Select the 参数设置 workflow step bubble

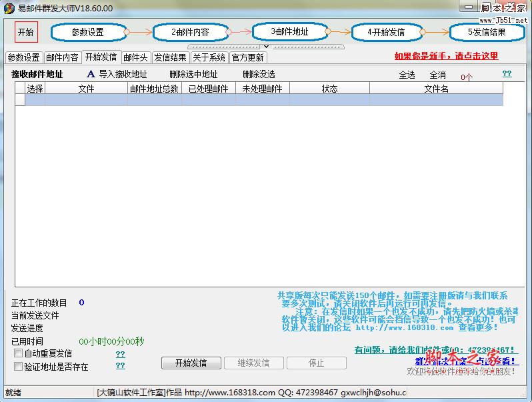click(88, 32)
